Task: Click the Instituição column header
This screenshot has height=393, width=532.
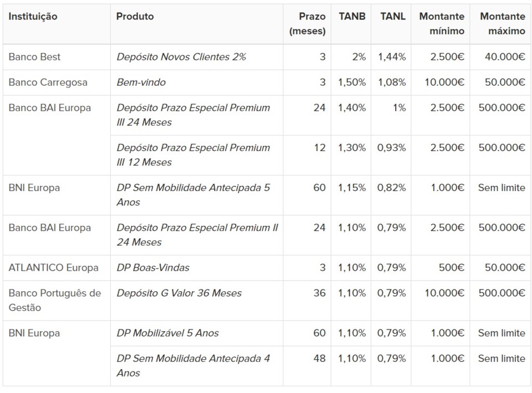Action: coord(33,17)
